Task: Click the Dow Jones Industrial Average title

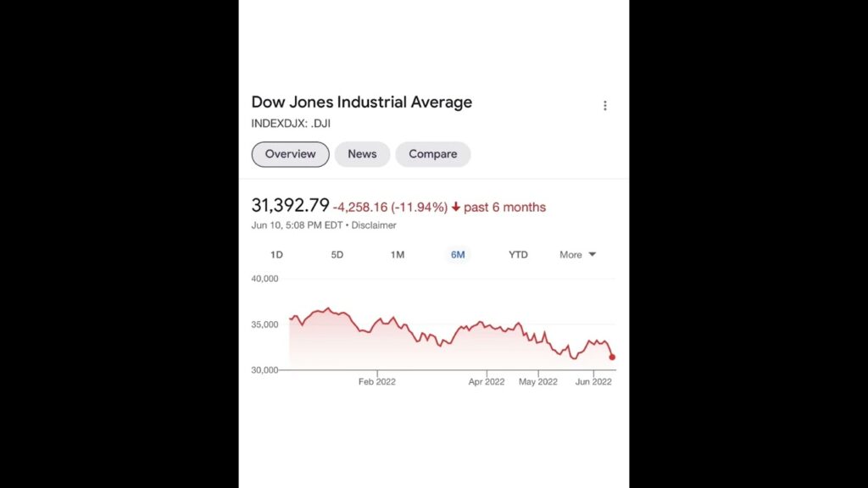Action: (x=361, y=103)
